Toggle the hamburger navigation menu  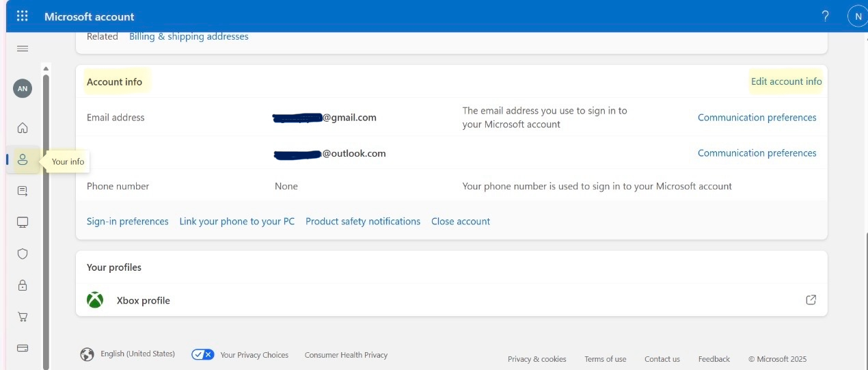coord(23,49)
